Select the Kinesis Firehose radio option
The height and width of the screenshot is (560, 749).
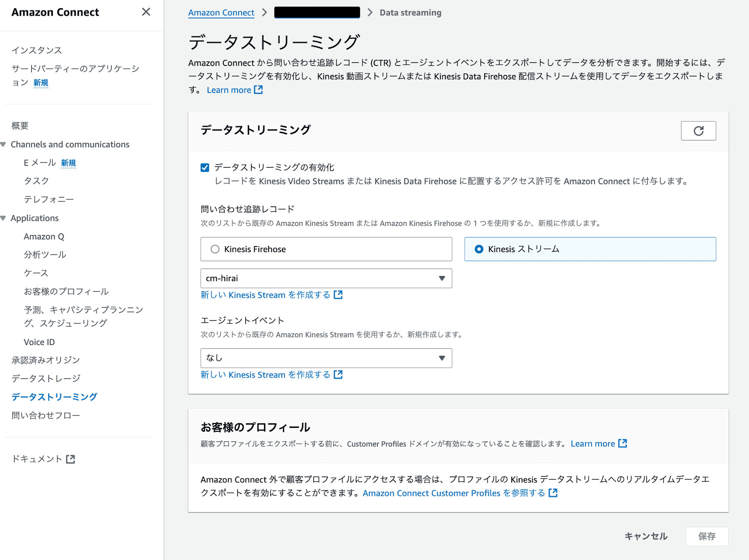(x=326, y=249)
